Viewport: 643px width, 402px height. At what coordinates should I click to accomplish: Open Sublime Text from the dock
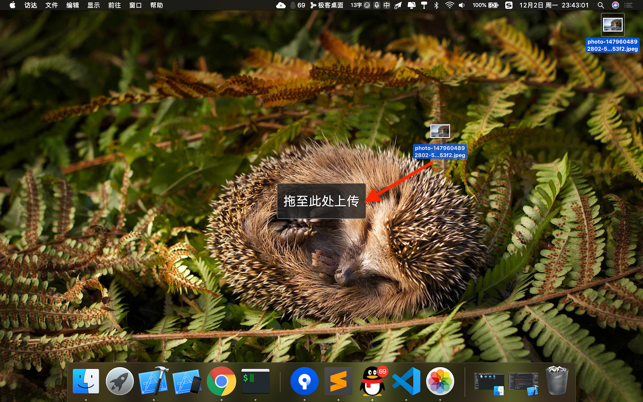(x=338, y=381)
